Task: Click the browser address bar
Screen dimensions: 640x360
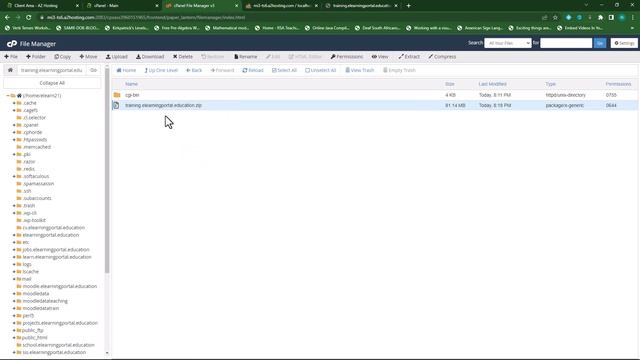Action: pos(286,18)
